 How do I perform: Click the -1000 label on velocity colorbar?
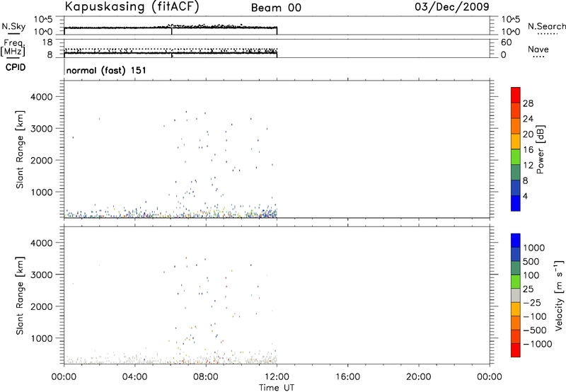point(537,344)
